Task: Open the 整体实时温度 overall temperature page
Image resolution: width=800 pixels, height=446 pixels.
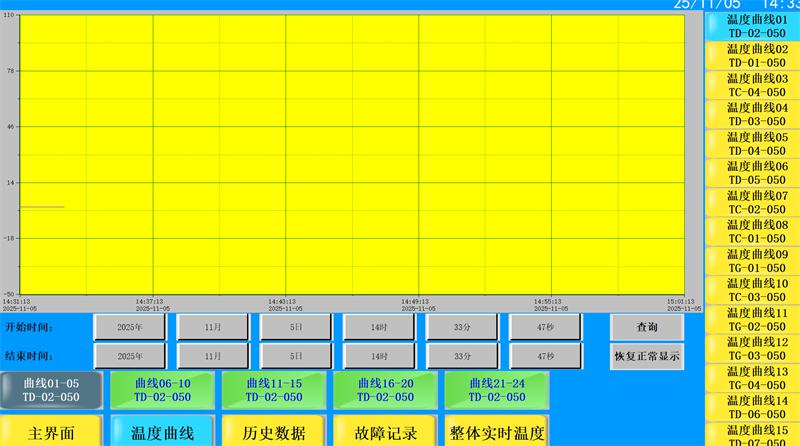Action: click(x=497, y=432)
